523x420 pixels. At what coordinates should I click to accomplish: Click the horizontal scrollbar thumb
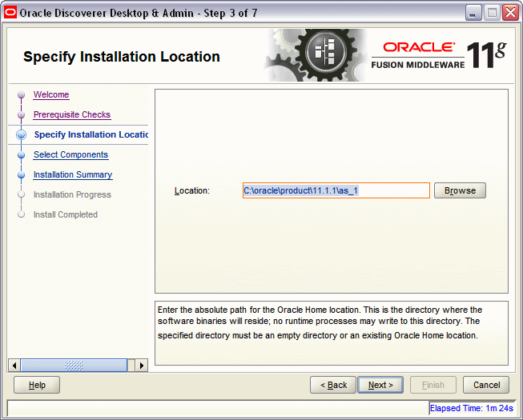(74, 366)
